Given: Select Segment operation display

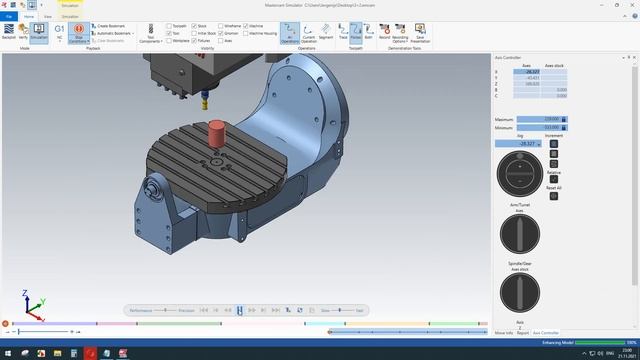Looking at the screenshot, I should pos(326,32).
